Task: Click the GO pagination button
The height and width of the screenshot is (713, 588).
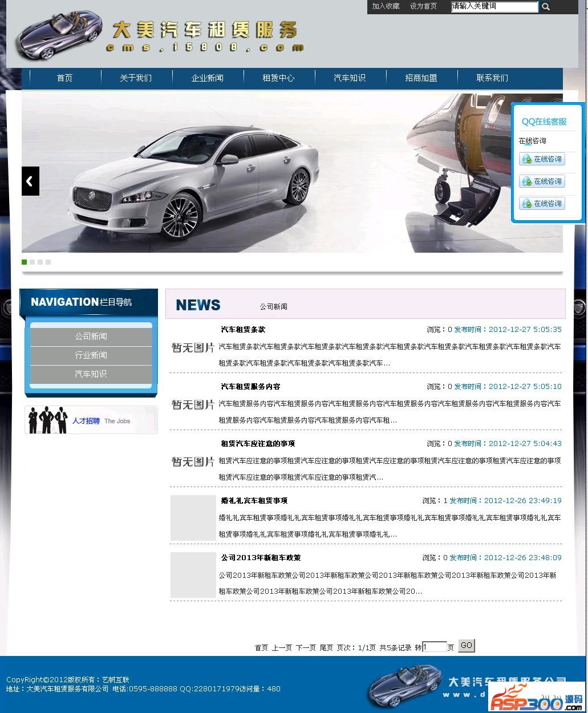Action: (467, 646)
